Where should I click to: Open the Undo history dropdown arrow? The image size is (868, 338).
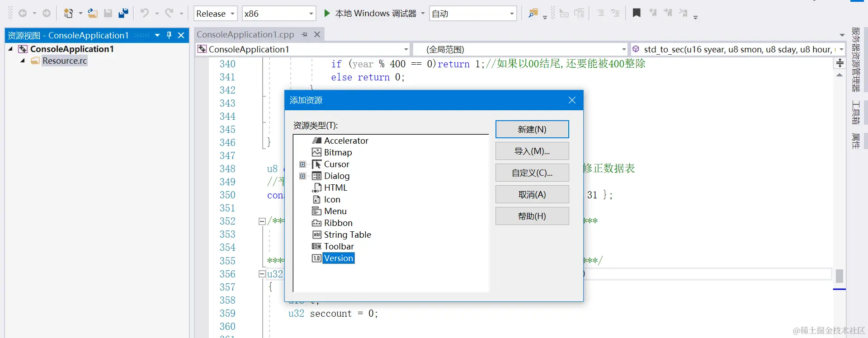pos(157,14)
